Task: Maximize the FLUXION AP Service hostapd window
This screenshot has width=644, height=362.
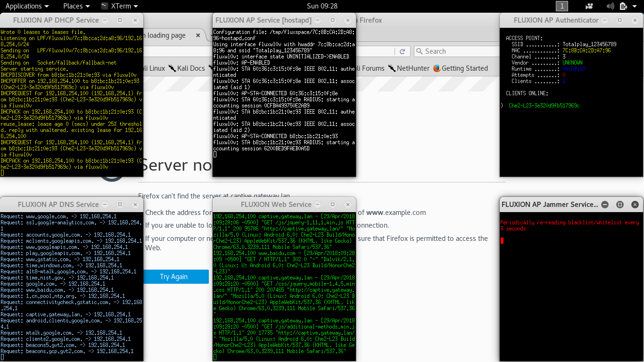Action: [332, 20]
